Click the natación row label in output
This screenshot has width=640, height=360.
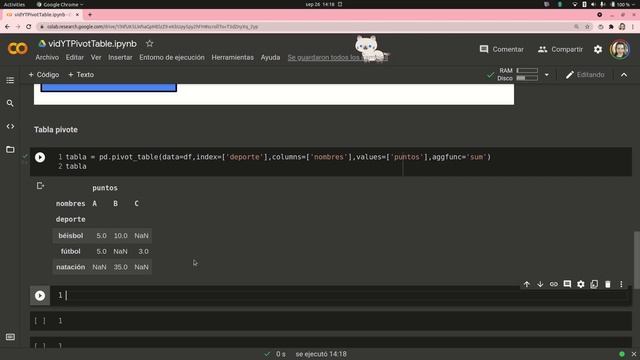coord(71,267)
